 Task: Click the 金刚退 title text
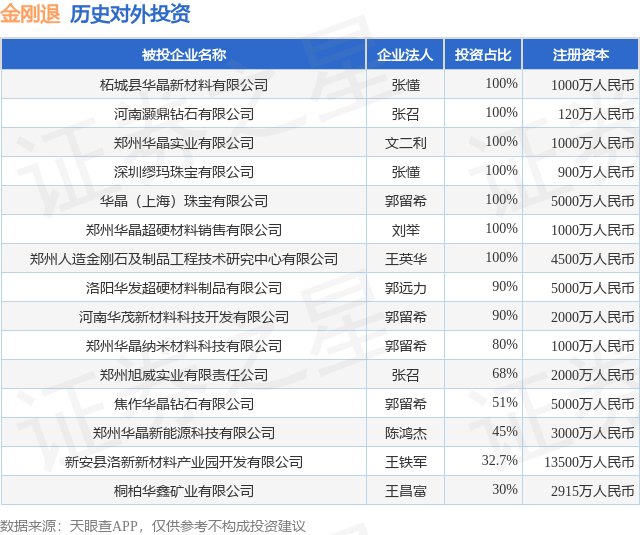click(30, 14)
